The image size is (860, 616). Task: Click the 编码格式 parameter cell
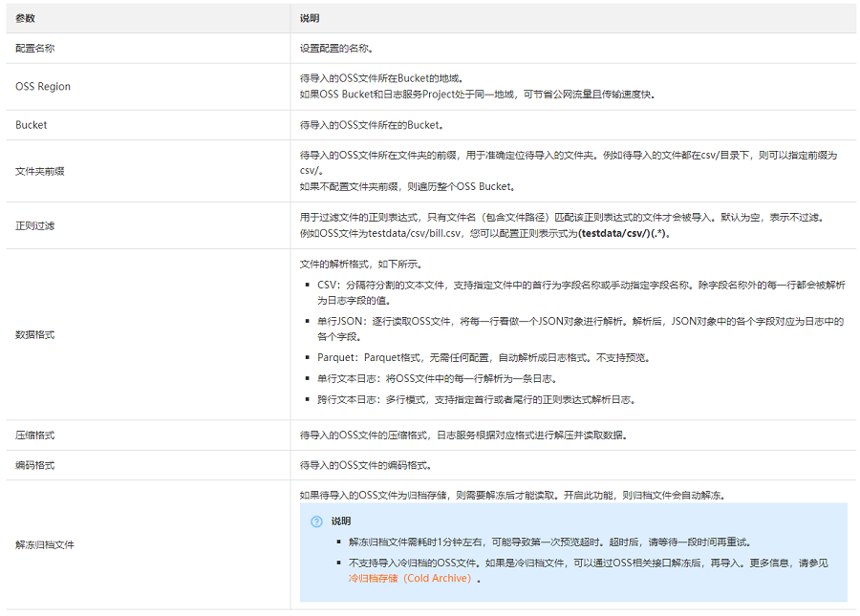pyautogui.click(x=148, y=465)
